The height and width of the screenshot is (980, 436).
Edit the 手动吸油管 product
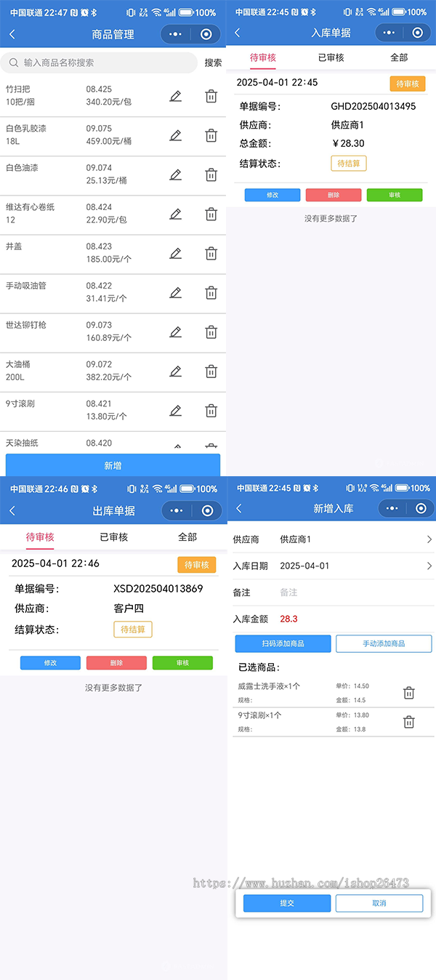[x=175, y=292]
